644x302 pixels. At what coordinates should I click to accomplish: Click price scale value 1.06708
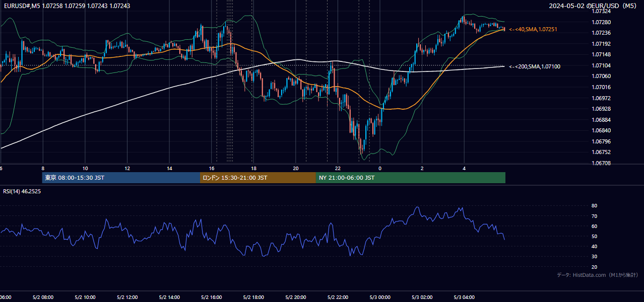[602, 163]
